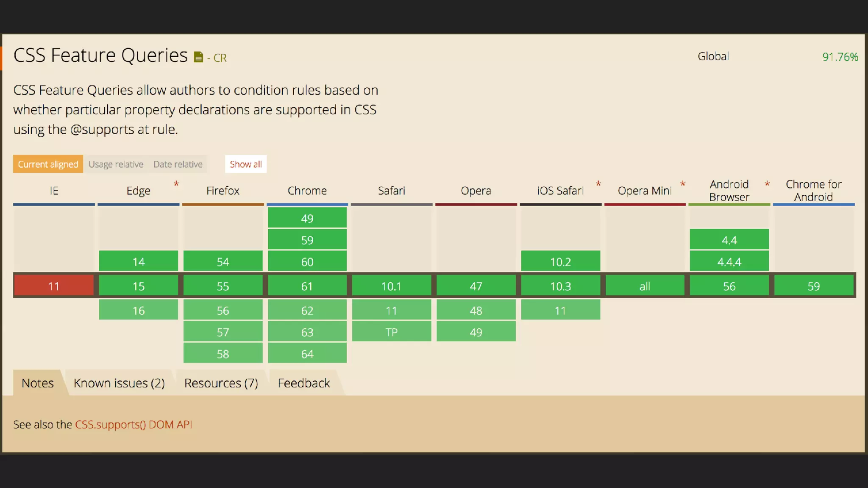This screenshot has width=868, height=488.
Task: Click the Android Browser 4.4.4 cell
Action: pos(729,262)
